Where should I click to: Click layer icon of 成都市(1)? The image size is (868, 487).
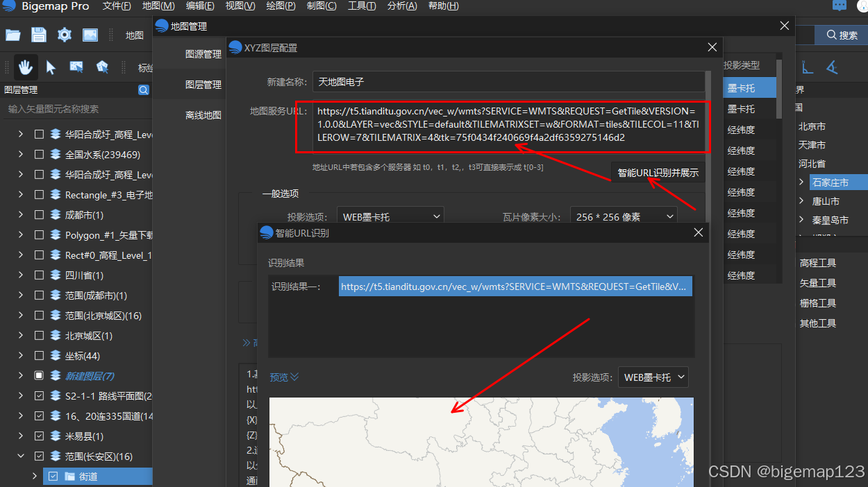[x=56, y=215]
